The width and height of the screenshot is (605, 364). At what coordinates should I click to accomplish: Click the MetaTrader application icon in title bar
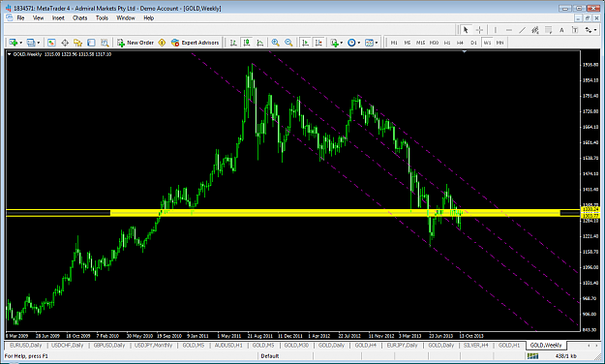pyautogui.click(x=8, y=8)
